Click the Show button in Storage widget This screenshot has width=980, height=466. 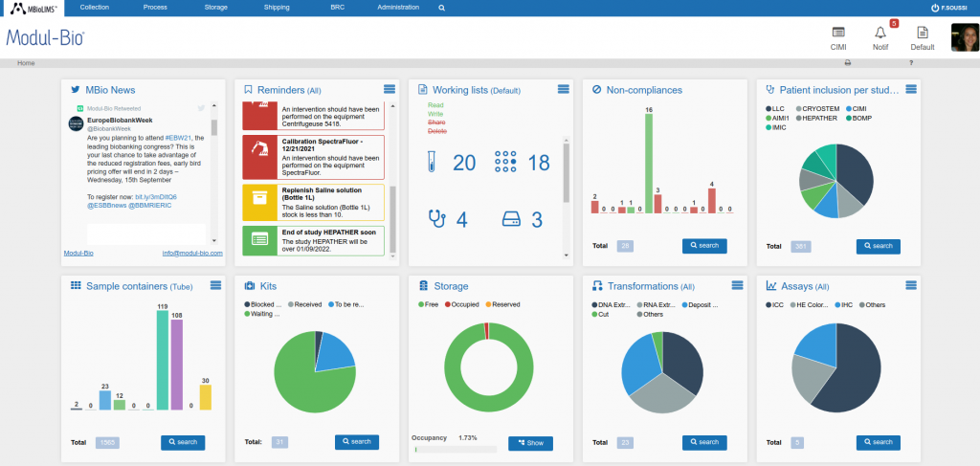coord(530,443)
